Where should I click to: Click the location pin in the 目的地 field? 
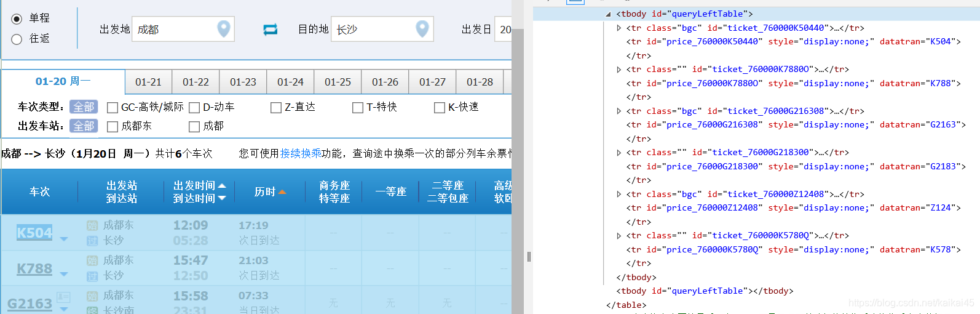pos(422,28)
